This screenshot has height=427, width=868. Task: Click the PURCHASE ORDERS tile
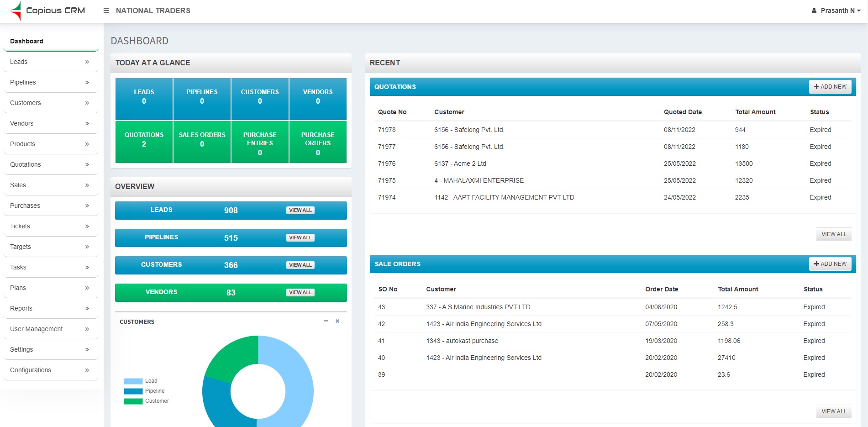click(318, 142)
